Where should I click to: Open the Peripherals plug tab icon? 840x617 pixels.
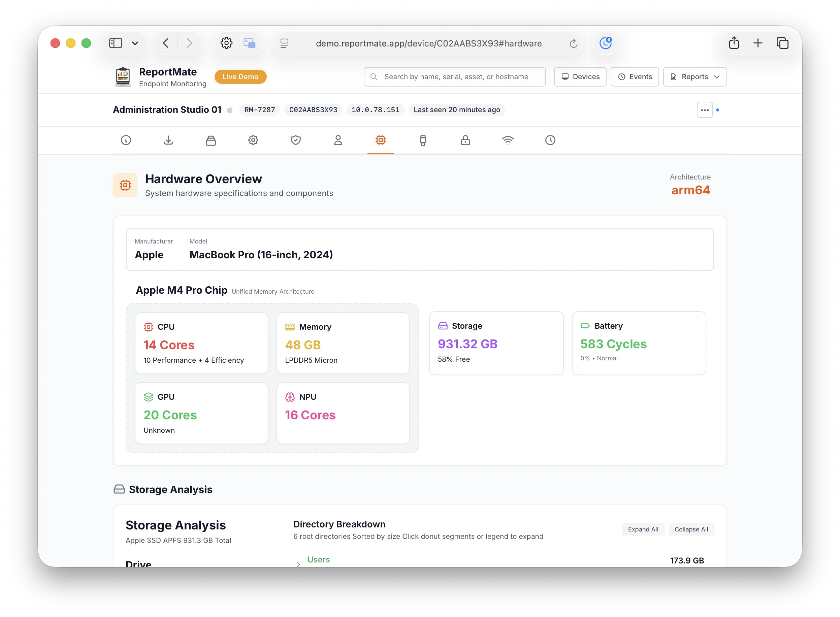point(423,140)
